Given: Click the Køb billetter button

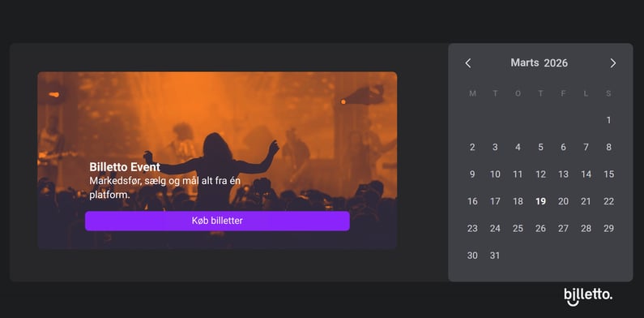Looking at the screenshot, I should click(217, 221).
